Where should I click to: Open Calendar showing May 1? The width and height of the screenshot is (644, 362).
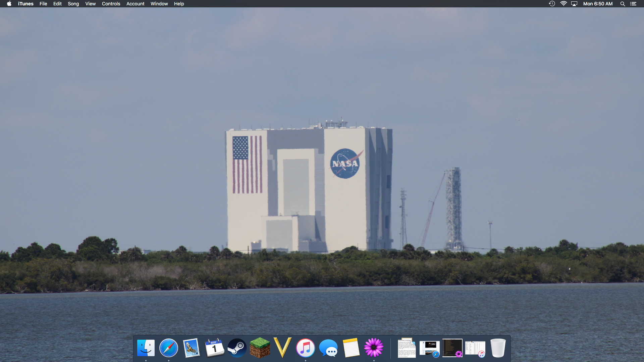coord(214,348)
